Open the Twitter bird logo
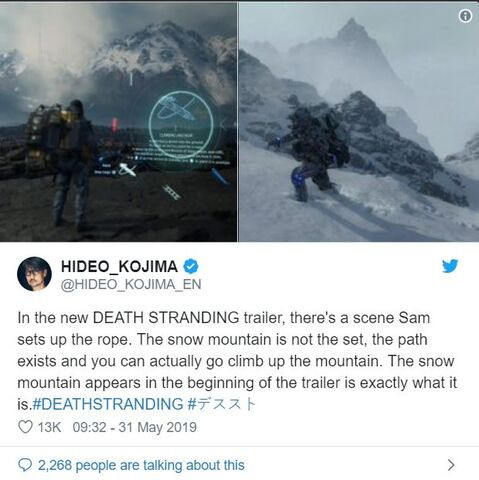 [x=450, y=266]
